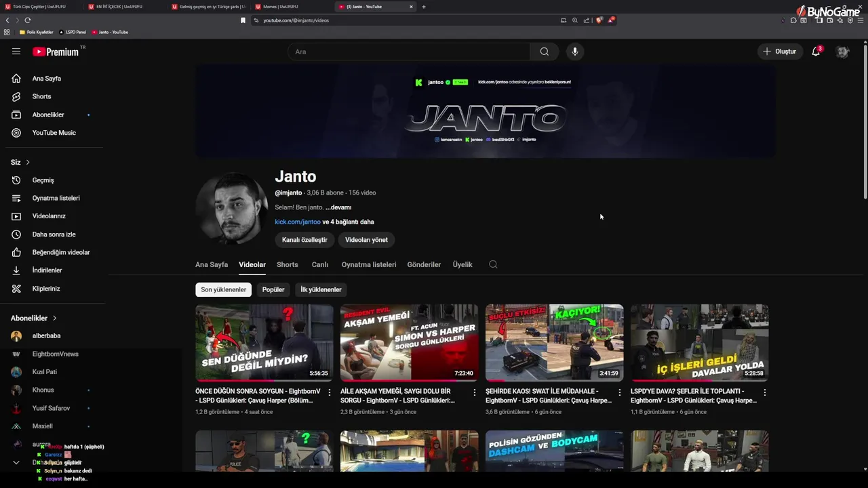This screenshot has height=488, width=868.
Task: Play İÇ İŞLERİ GELDİ thumbnail
Action: (700, 342)
